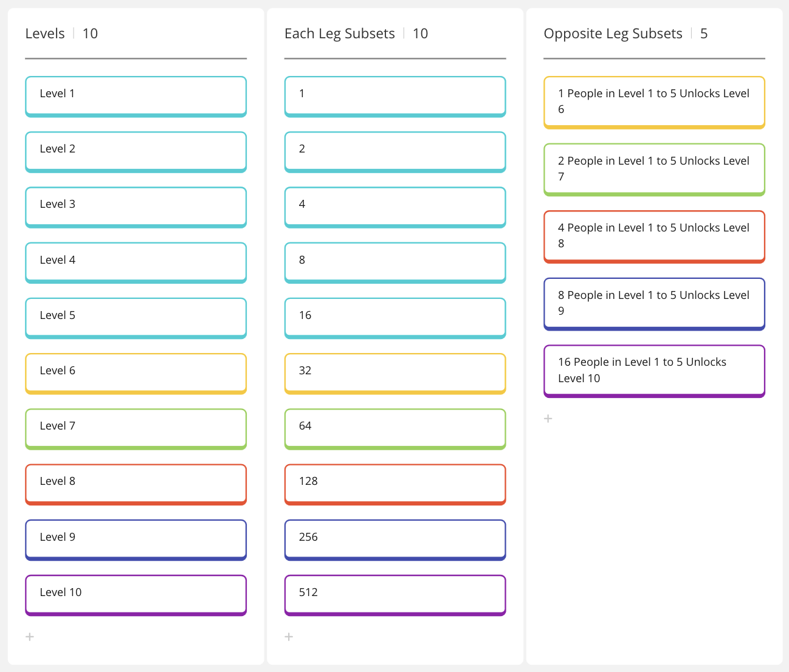Open the card labeled 1 in Each Leg Subsets
789x672 pixels.
tap(395, 97)
